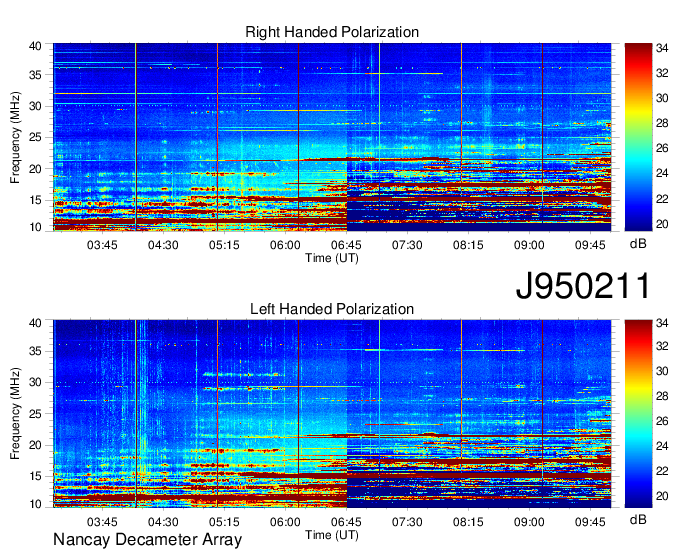Click the 34 dB tick on Right Handed color bar

coord(662,48)
